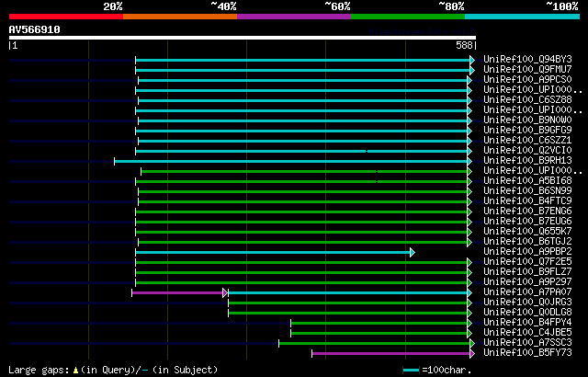Select the green alignment bar for A7SSC3

pyautogui.click(x=375, y=343)
